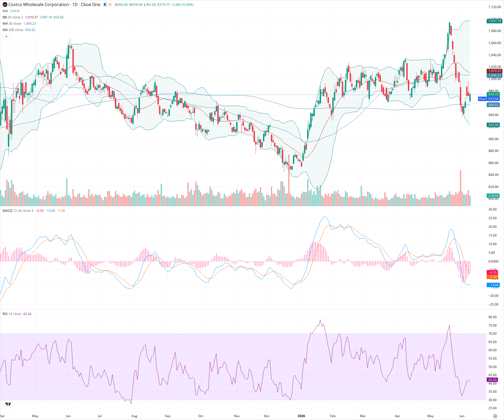
Task: Click the moon post-market session icon
Action: pyautogui.click(x=105, y=4)
